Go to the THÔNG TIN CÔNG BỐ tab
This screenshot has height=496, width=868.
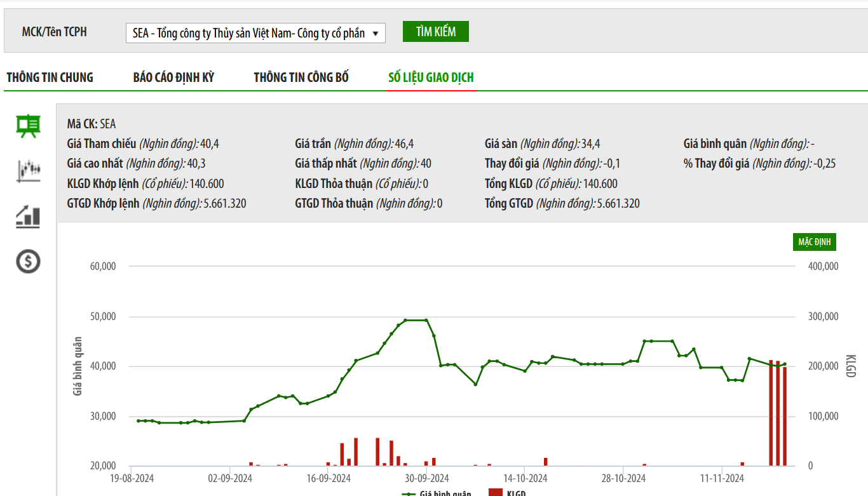point(301,77)
